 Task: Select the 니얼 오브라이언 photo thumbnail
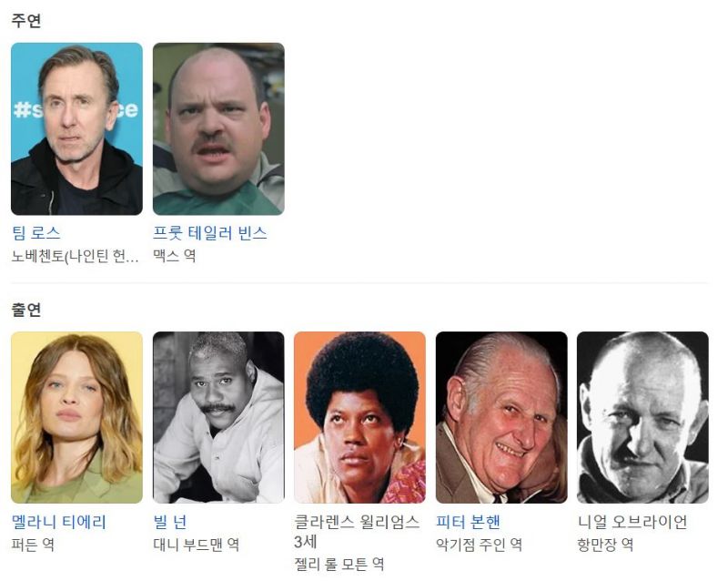[x=642, y=417]
